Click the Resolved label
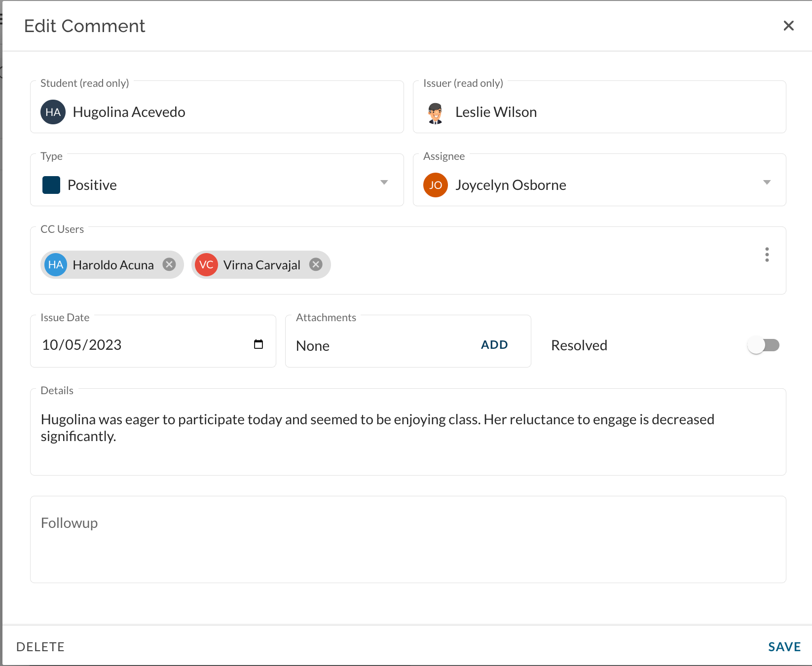Screen dimensions: 812x666 coord(579,345)
